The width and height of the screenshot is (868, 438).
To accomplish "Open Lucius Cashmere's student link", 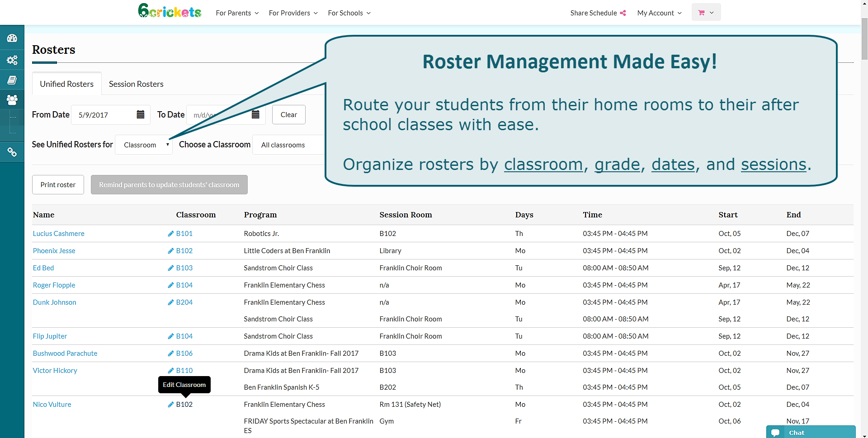I will (59, 234).
